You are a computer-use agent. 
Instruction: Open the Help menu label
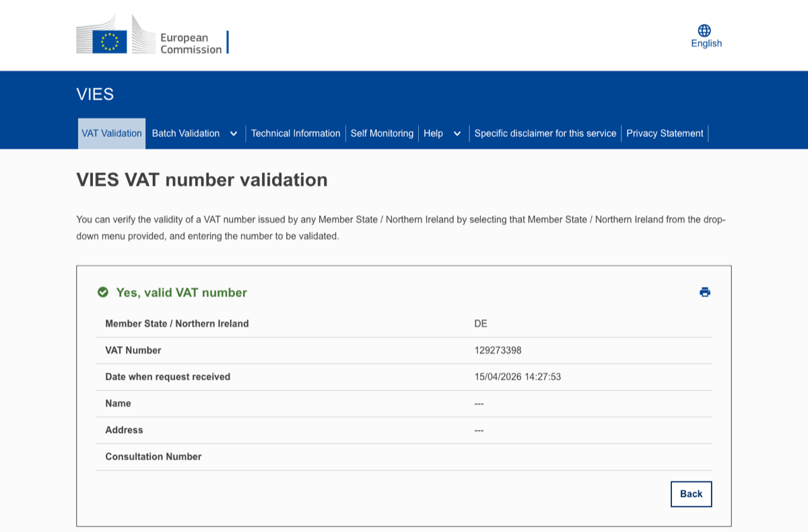pyautogui.click(x=433, y=133)
